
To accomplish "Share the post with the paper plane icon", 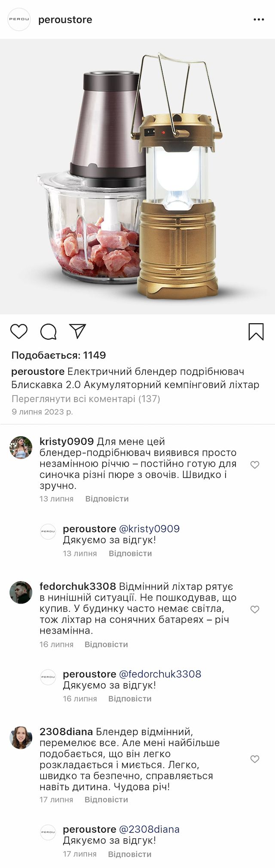I will 78,331.
